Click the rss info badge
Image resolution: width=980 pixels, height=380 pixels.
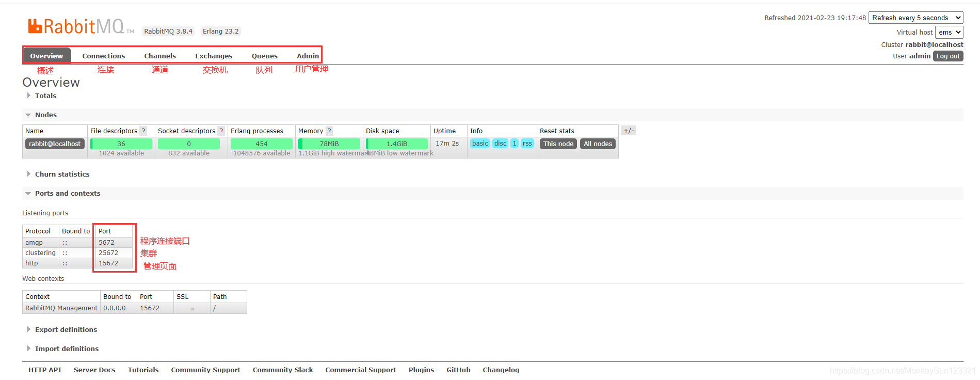pos(527,144)
